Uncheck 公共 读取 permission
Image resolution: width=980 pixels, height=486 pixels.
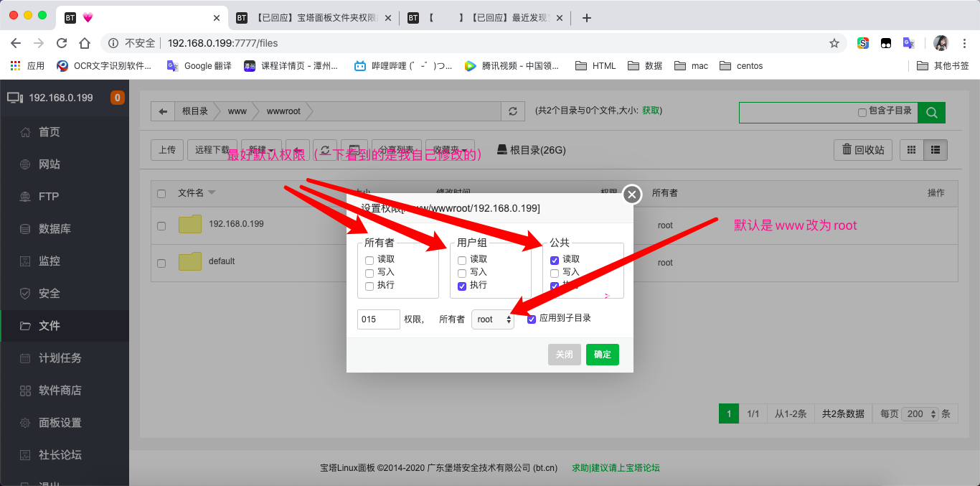click(x=555, y=260)
